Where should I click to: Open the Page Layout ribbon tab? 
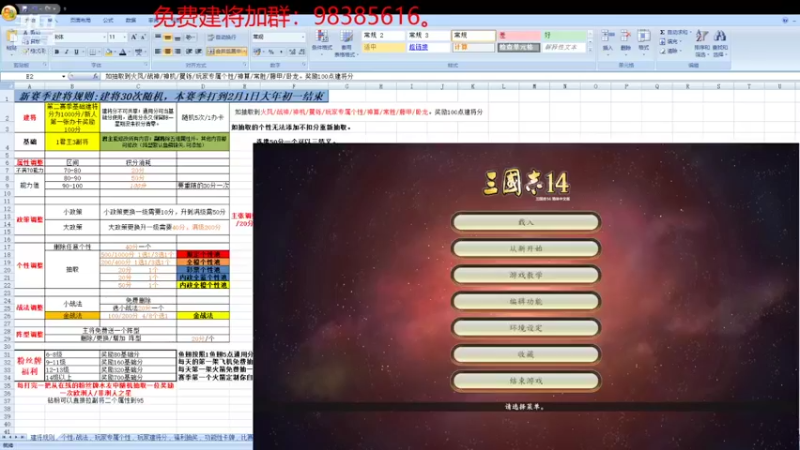(80, 20)
